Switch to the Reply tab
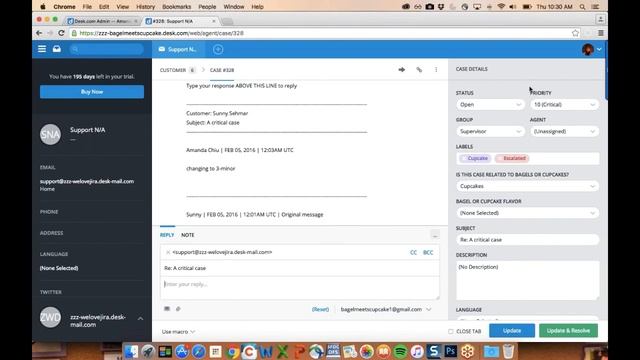The image size is (640, 360). coord(167,235)
